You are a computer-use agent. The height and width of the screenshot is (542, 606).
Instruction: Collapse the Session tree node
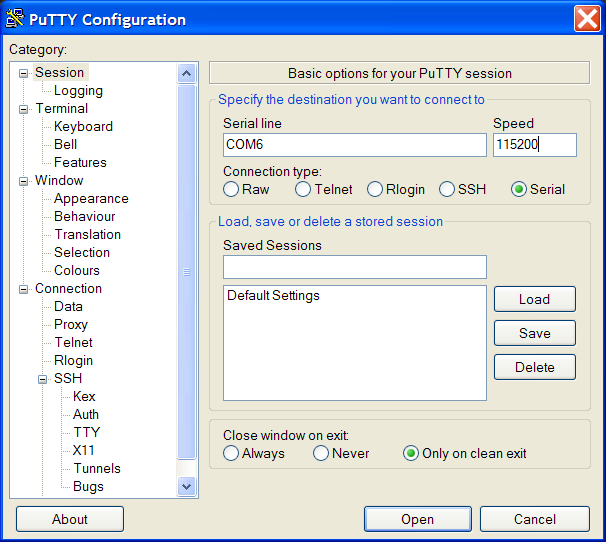[x=24, y=73]
